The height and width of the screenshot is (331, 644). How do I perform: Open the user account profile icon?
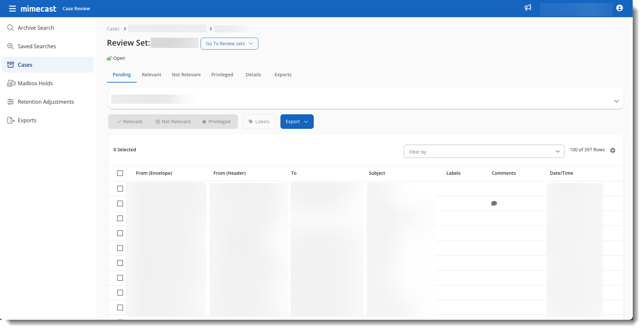coord(619,8)
